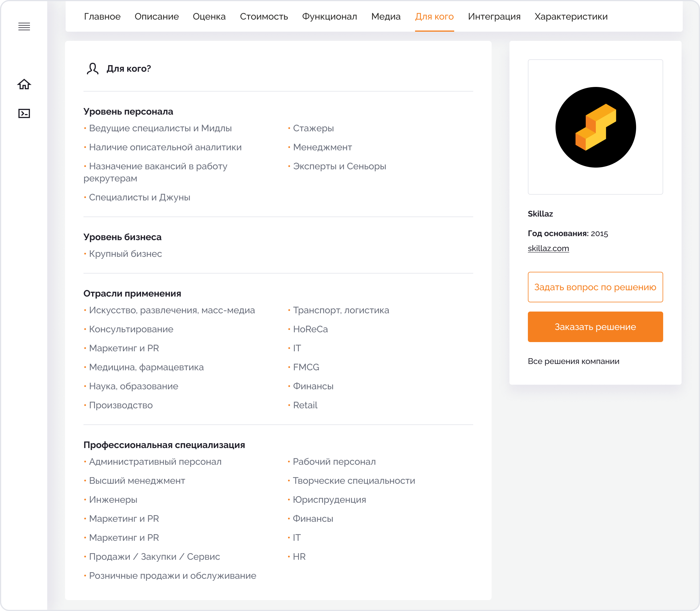Open the Описание tab
Image resolution: width=700 pixels, height=611 pixels.
157,16
